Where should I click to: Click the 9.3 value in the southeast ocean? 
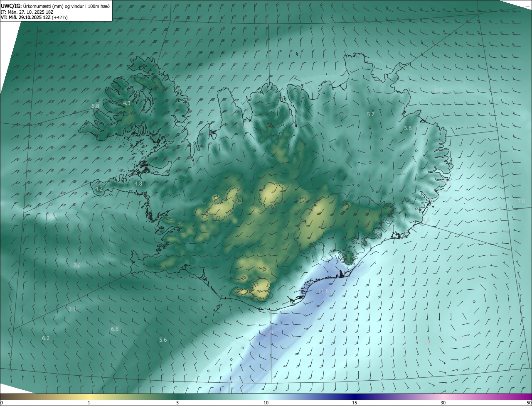[x=462, y=339]
